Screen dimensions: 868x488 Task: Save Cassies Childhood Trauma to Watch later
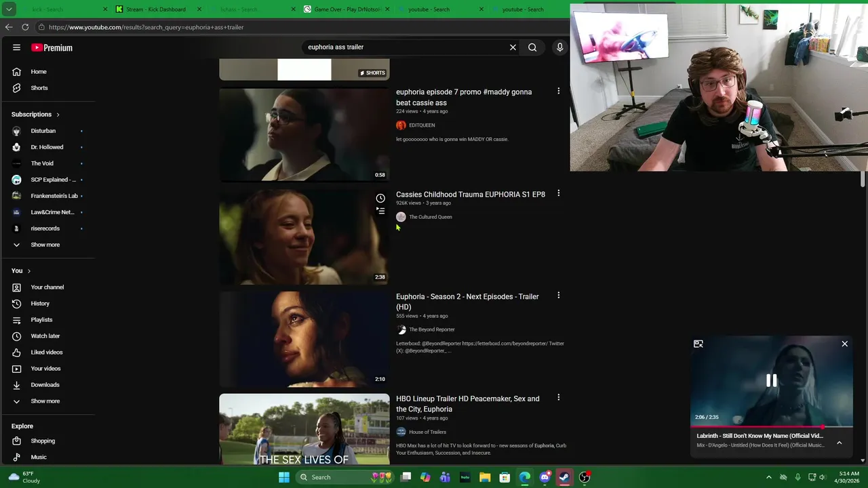pos(380,198)
